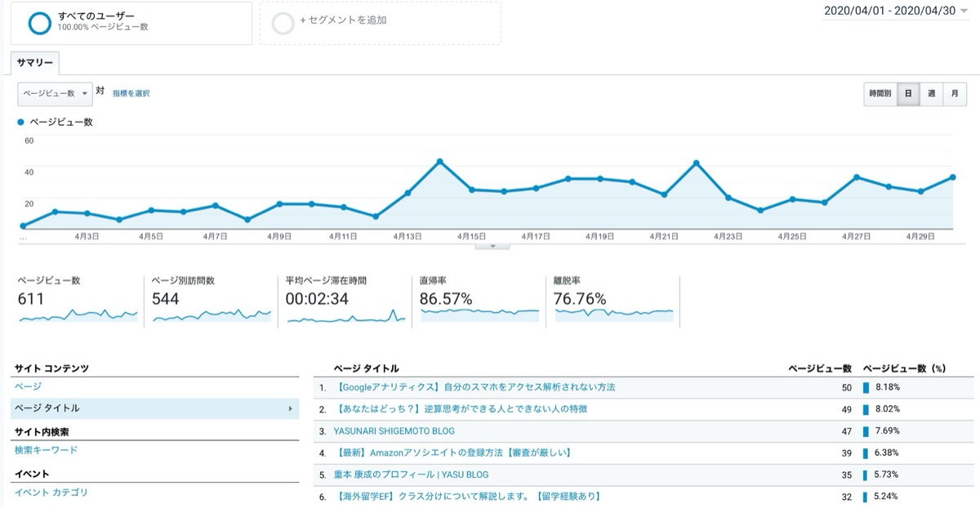This screenshot has height=508, width=980.
Task: Click the 平均ページ滞在時間 00:02:34 metric card
Action: tap(345, 301)
